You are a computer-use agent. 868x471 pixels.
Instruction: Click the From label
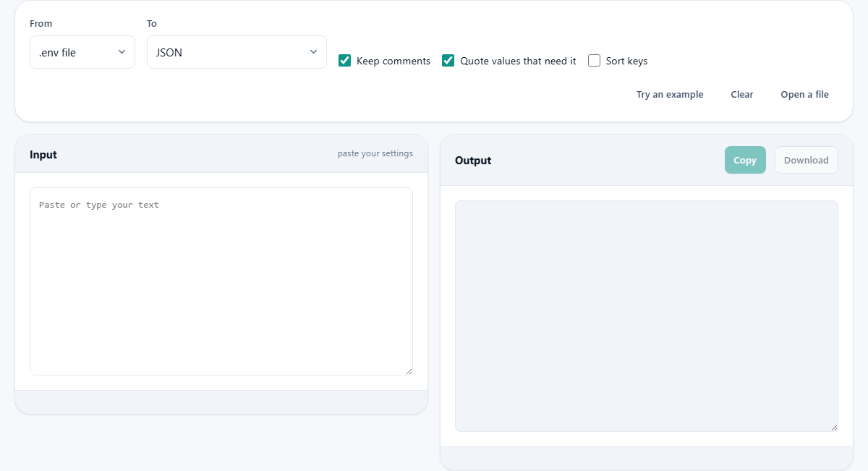click(41, 24)
